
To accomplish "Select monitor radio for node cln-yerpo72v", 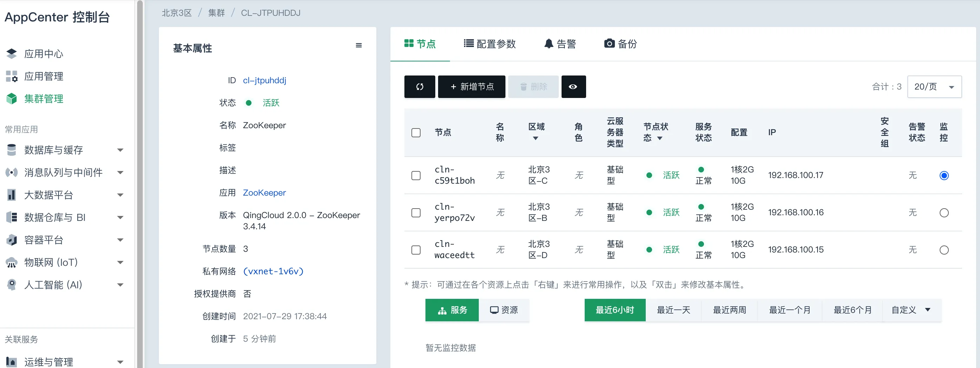I will click(944, 212).
